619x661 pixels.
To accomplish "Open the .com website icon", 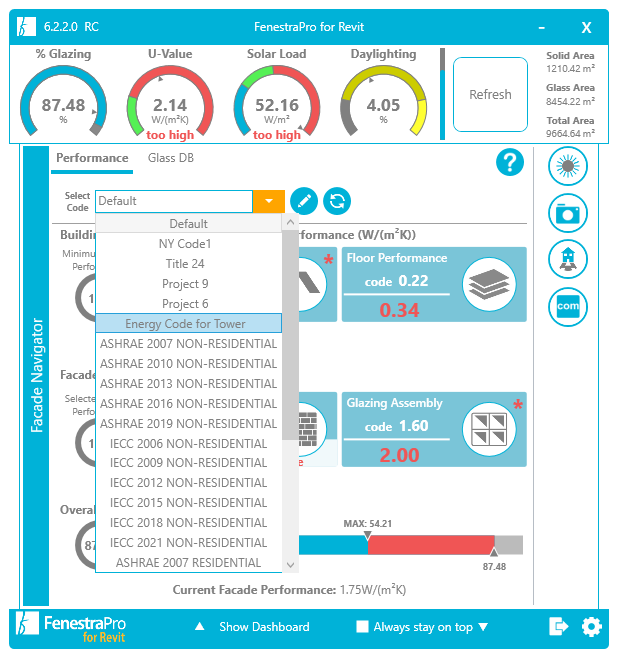I will click(568, 306).
